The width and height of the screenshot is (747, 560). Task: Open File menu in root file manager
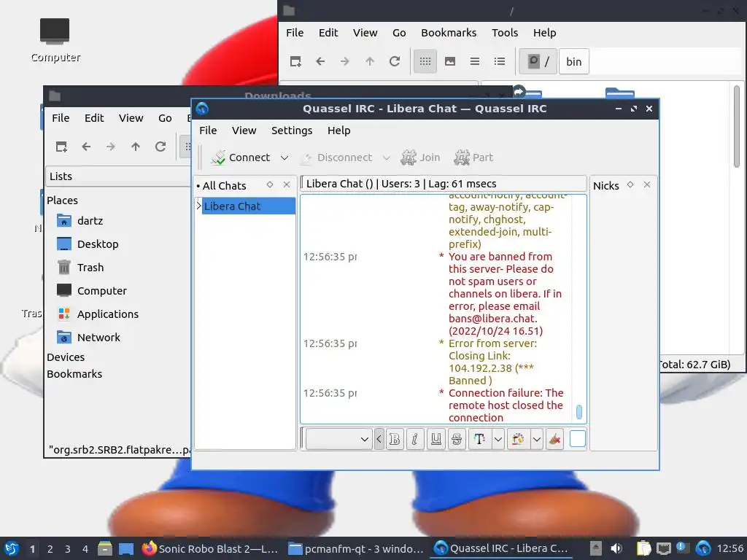pyautogui.click(x=295, y=33)
